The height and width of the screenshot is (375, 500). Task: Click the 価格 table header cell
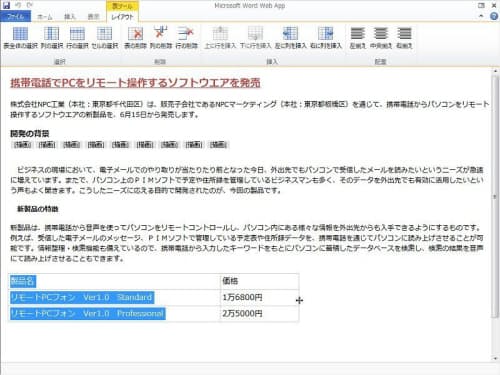click(259, 281)
